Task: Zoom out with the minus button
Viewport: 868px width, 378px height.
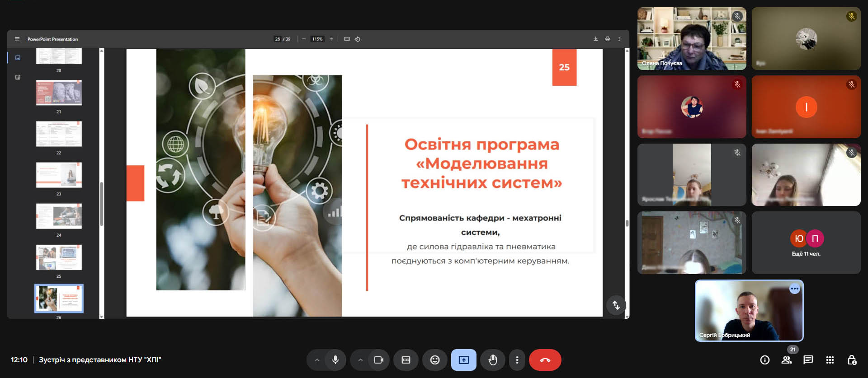Action: [304, 39]
